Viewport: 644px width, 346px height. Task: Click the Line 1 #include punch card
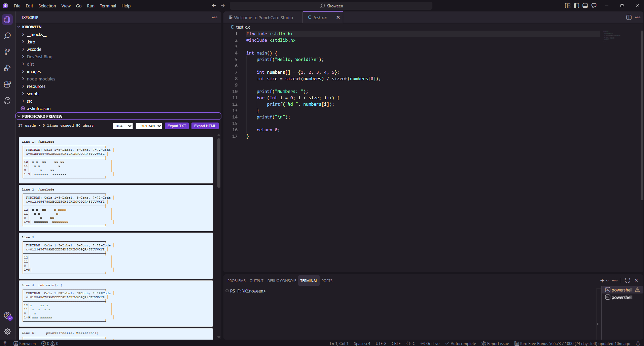click(116, 160)
